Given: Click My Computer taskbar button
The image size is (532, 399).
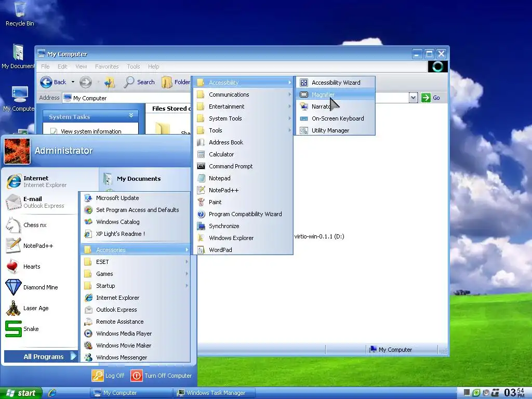Looking at the screenshot, I should [x=130, y=393].
